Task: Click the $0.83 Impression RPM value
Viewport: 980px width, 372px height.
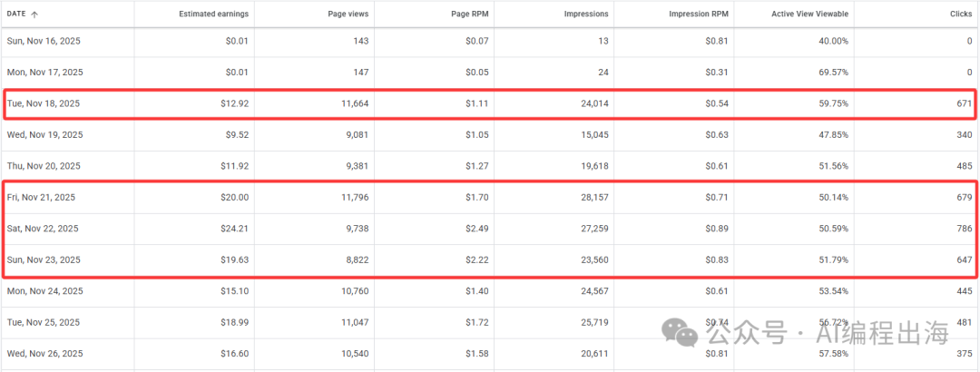Action: (x=717, y=260)
